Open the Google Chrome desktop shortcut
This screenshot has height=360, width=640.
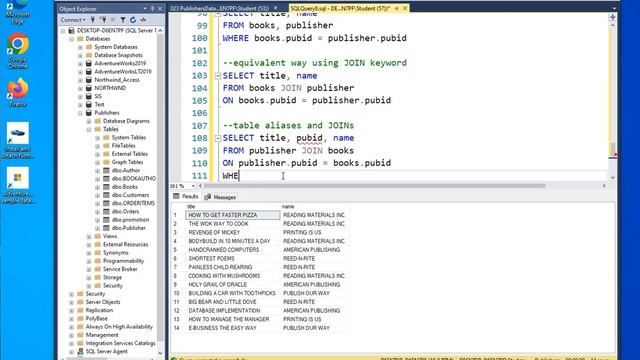[x=18, y=52]
